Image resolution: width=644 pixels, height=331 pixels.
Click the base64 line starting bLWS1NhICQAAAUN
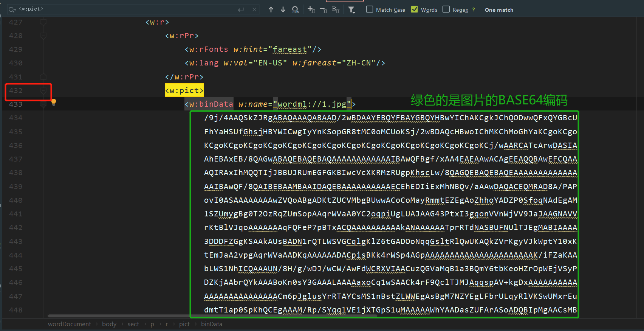(x=390, y=269)
